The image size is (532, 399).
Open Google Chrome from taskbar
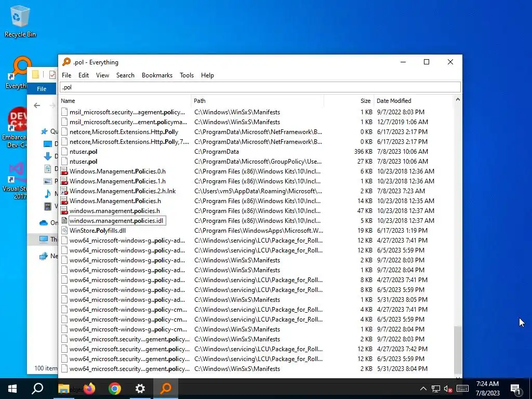(x=115, y=389)
